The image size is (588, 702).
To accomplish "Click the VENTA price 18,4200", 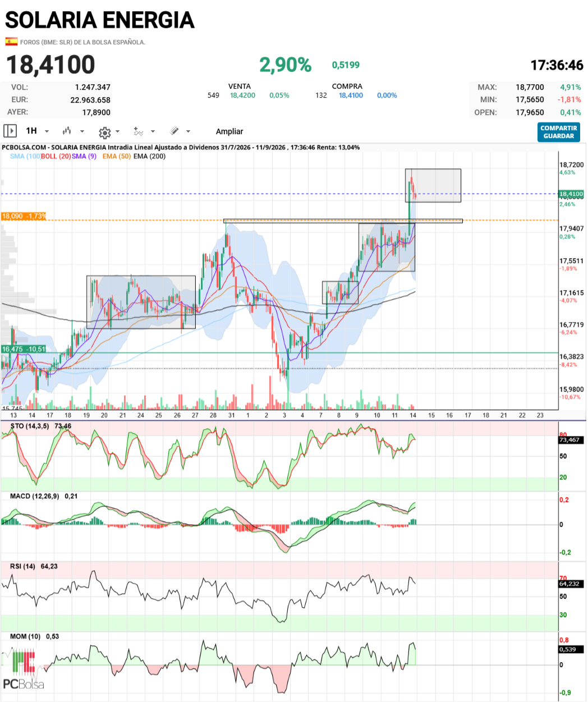I will point(242,95).
